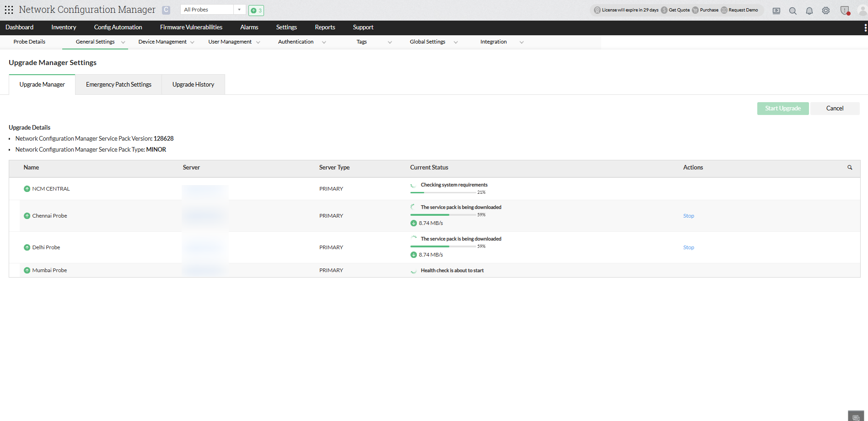This screenshot has width=868, height=421.
Task: Open the Config Automation menu
Action: (x=118, y=27)
